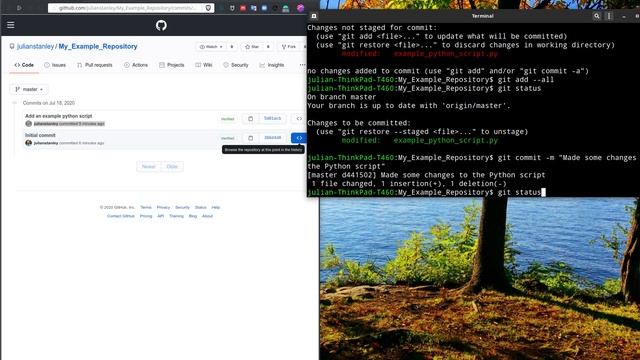Open the julianstanley profile link
This screenshot has height=360, width=640.
click(x=36, y=47)
